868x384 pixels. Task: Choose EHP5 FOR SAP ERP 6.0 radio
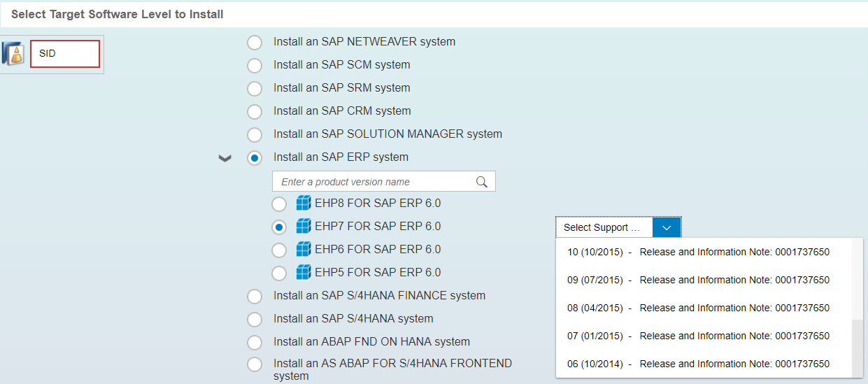[x=279, y=273]
